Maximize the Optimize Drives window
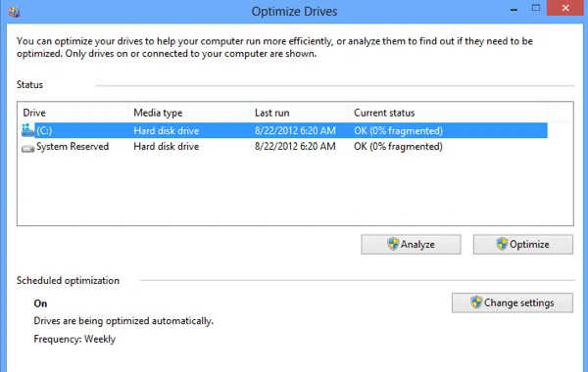The image size is (588, 372). tap(536, 8)
